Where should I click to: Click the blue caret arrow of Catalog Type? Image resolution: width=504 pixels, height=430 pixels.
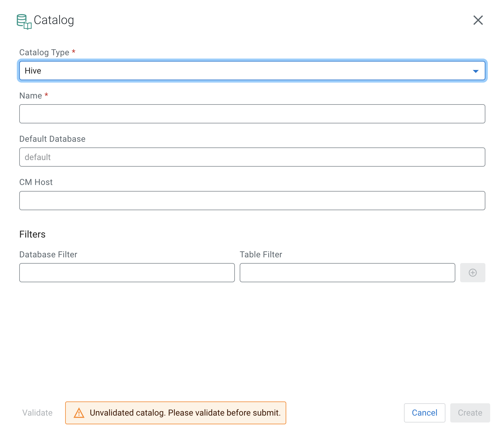pos(475,71)
